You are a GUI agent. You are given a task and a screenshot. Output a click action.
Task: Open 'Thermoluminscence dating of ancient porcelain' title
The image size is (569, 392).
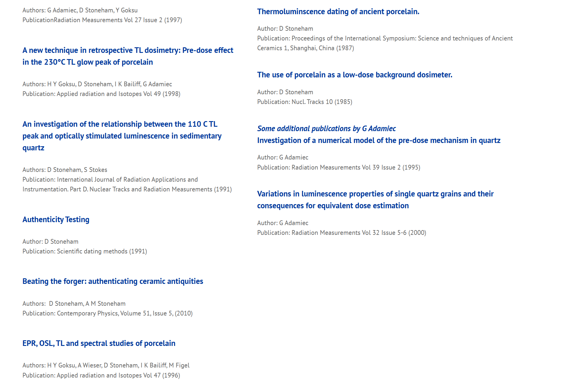point(338,12)
